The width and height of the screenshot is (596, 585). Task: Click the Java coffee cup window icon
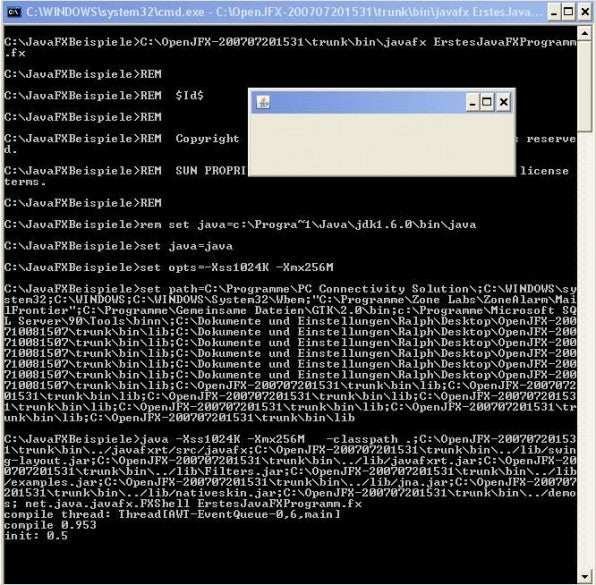[263, 102]
